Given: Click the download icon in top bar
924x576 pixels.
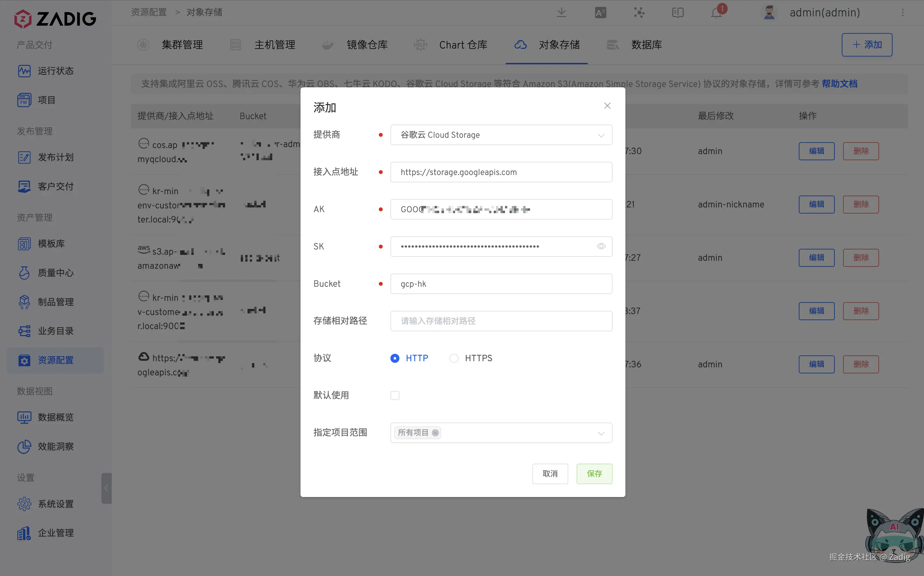Looking at the screenshot, I should 562,13.
